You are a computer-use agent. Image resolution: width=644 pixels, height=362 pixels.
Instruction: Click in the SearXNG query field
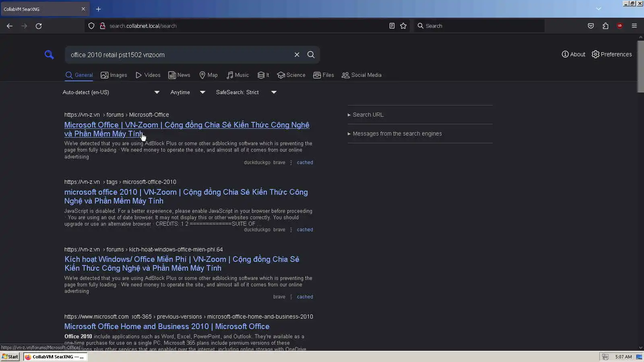coord(179,55)
